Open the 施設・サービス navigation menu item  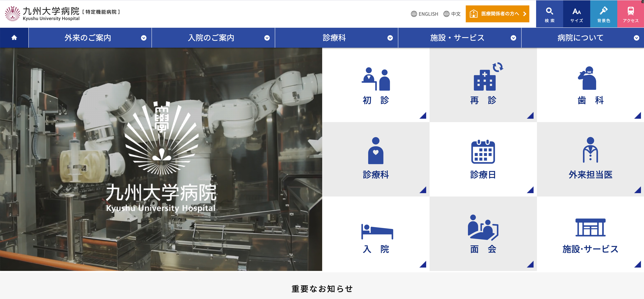[457, 38]
